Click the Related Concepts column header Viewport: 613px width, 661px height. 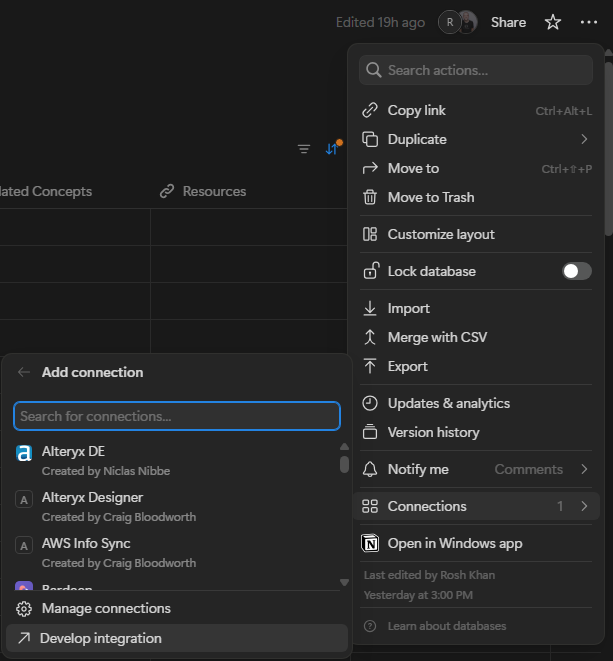[46, 191]
